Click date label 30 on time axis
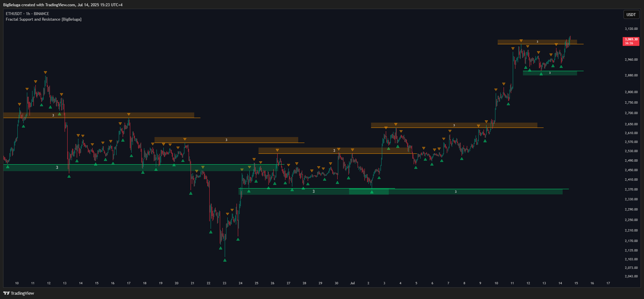Screen dimensions: 644x299 click(337, 283)
